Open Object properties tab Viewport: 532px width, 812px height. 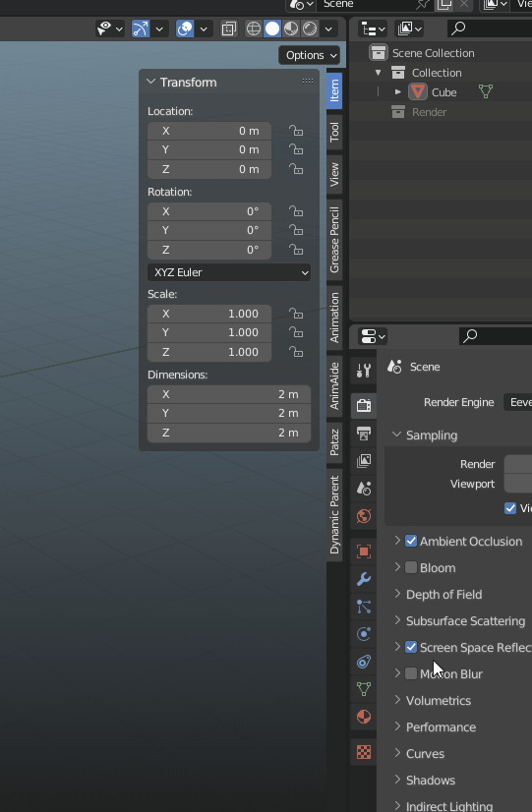click(364, 551)
